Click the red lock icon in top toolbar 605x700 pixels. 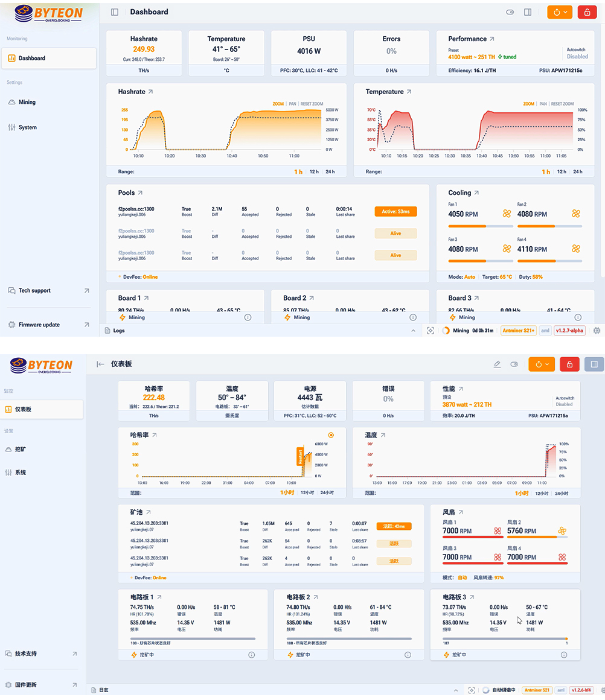pos(586,11)
